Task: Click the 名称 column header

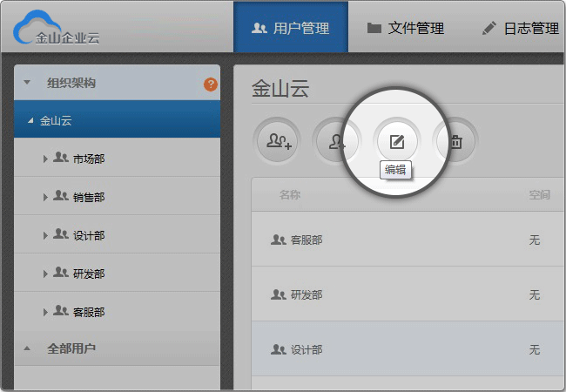Action: (290, 195)
